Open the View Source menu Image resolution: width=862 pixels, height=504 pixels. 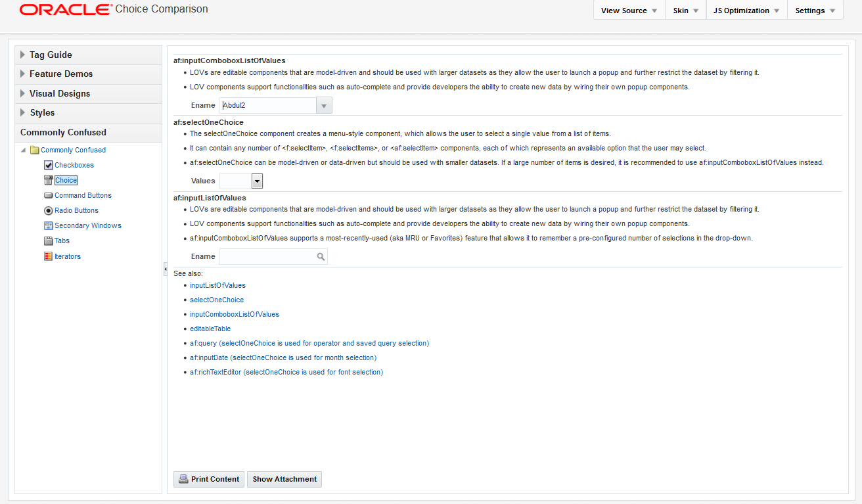coord(629,11)
